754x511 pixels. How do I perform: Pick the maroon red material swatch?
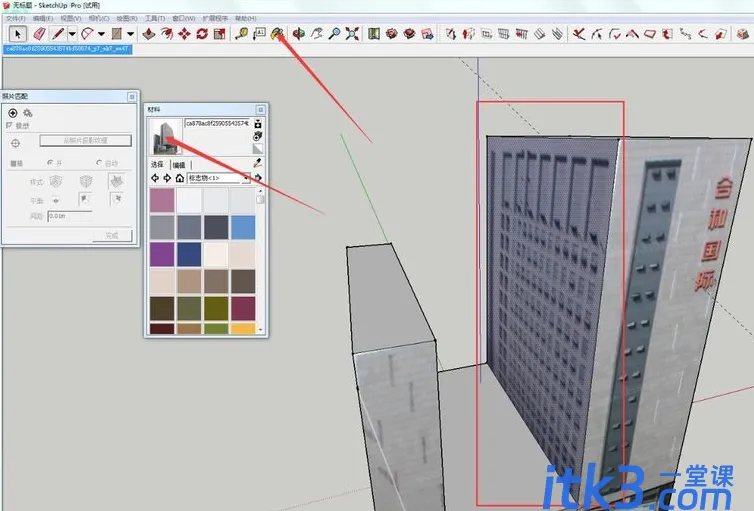(243, 309)
